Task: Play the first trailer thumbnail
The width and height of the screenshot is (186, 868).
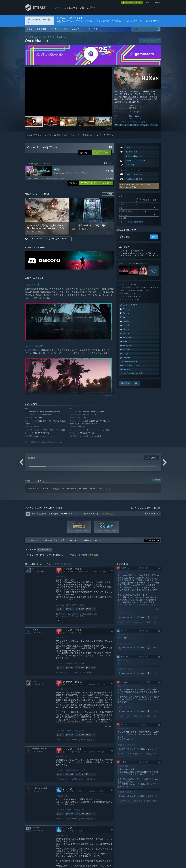Action: pos(33,121)
